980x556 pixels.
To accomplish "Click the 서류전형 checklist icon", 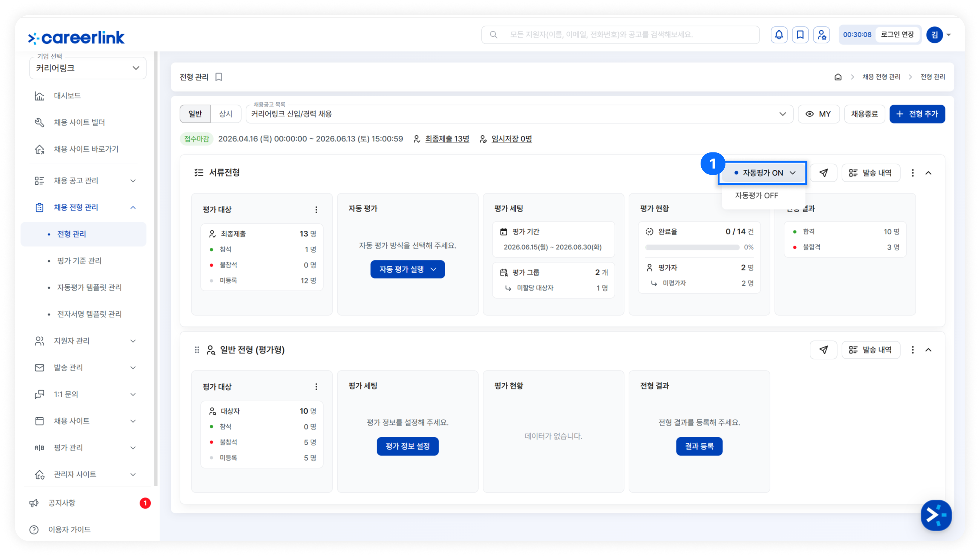I will 199,172.
